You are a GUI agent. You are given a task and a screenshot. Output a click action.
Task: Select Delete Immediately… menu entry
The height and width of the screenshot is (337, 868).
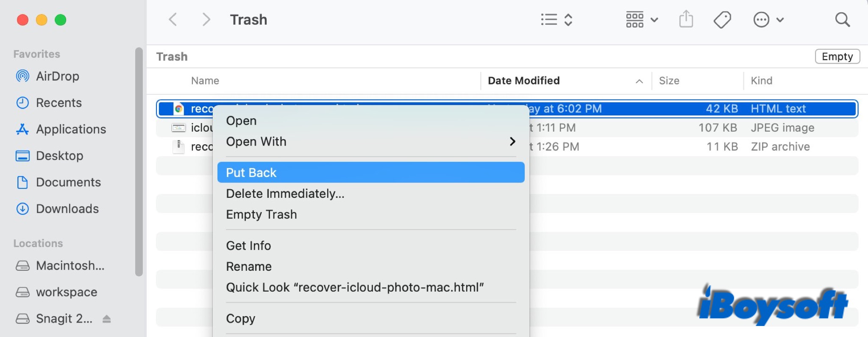285,194
